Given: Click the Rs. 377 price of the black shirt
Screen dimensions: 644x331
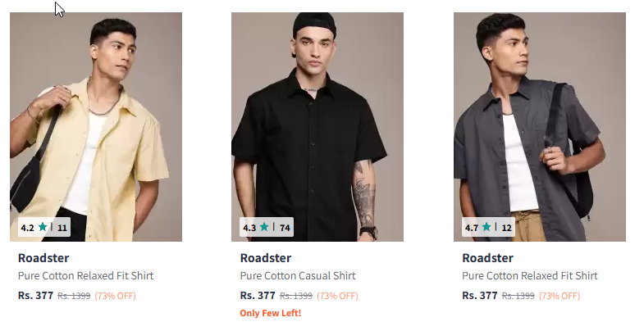Looking at the screenshot, I should click(258, 295).
